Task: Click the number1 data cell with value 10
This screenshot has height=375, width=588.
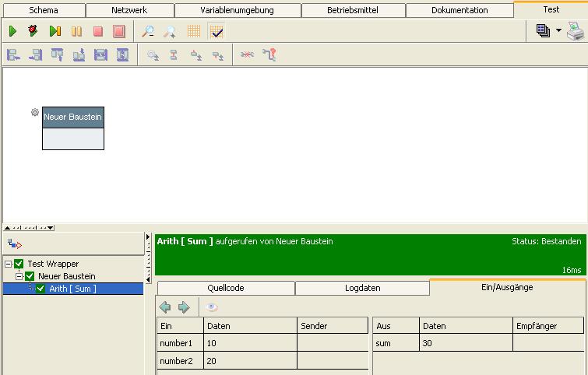Action: click(249, 343)
